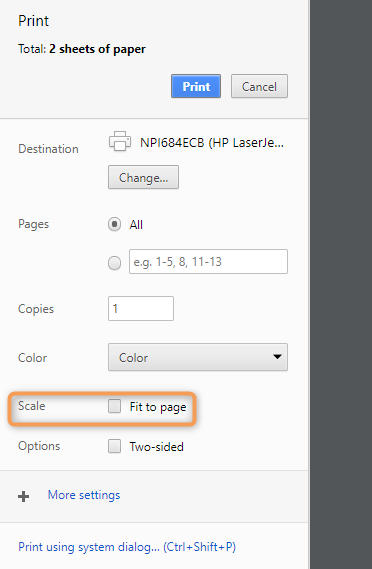This screenshot has height=569, width=372.
Task: Click the Fit to page label text
Action: point(158,407)
